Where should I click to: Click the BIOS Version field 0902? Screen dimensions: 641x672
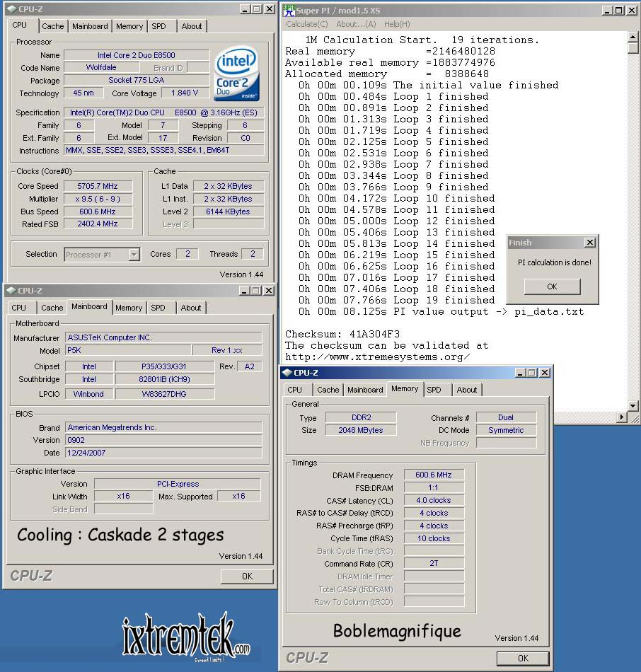click(163, 440)
